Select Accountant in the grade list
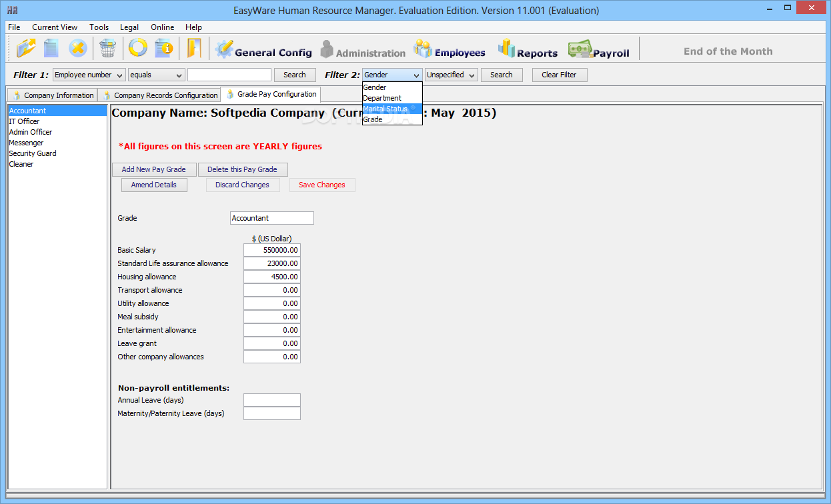The width and height of the screenshot is (831, 504). (57, 111)
